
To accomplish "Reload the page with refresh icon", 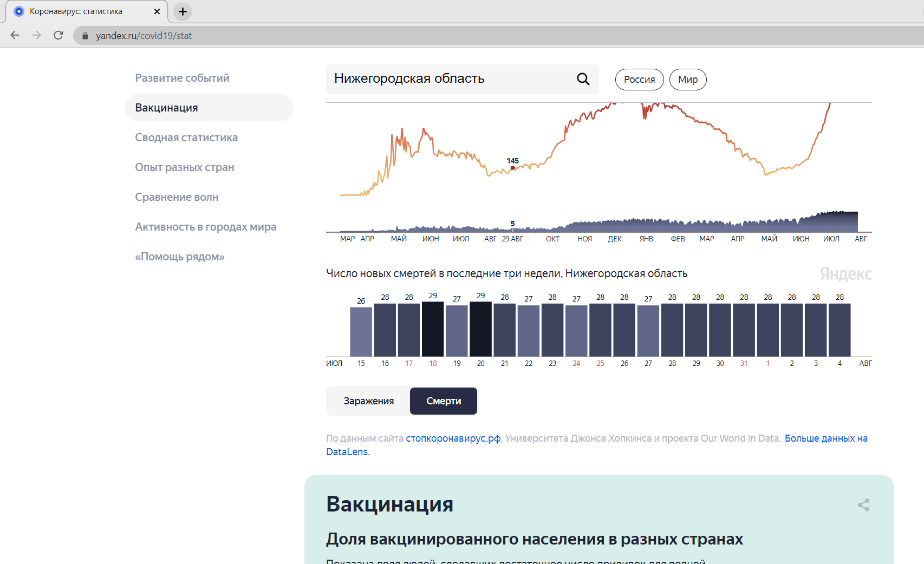I will coord(58,35).
